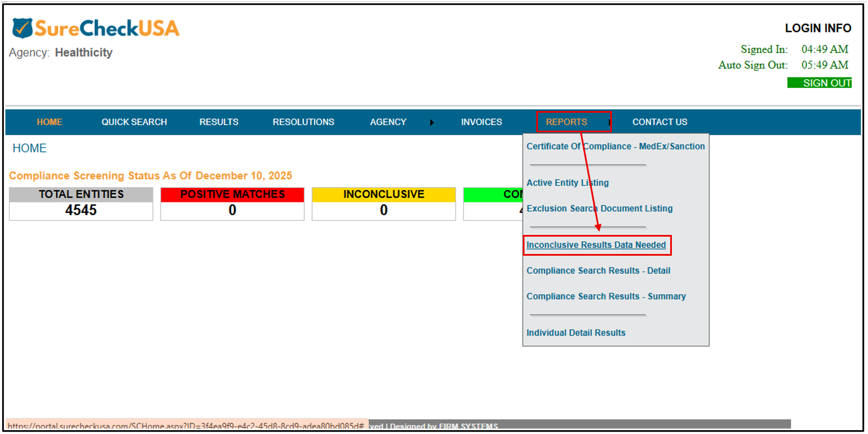
Task: Click the HOME page heading text
Action: point(30,149)
